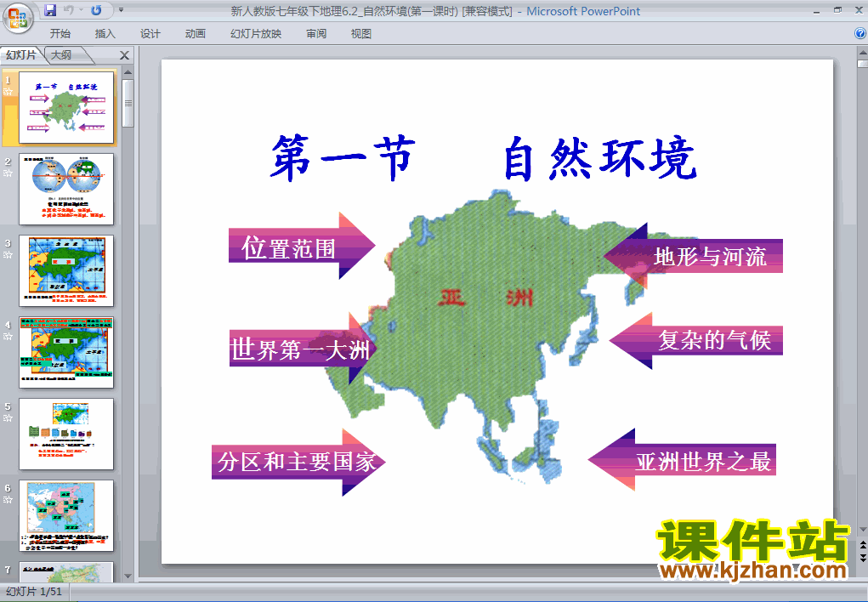Screen dimensions: 868x602
Task: Click animation star icon beside slide 6
Action: pyautogui.click(x=8, y=500)
